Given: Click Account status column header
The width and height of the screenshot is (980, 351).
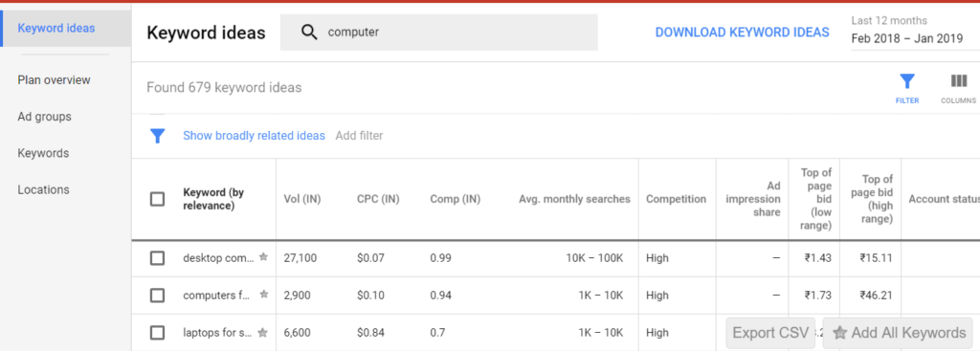Looking at the screenshot, I should pyautogui.click(x=944, y=199).
